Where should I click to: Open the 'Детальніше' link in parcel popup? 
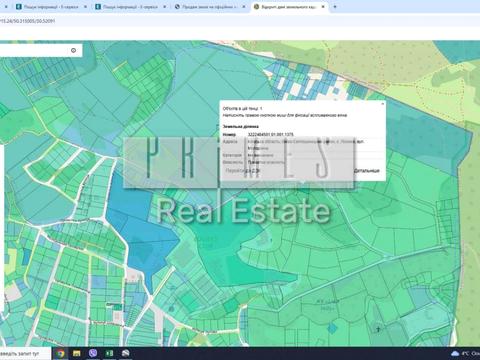click(x=366, y=170)
